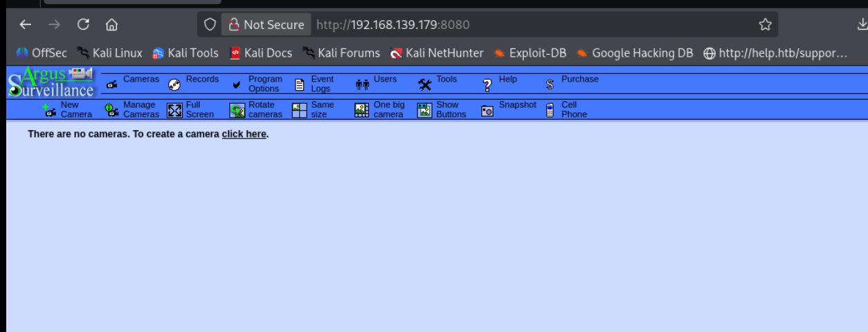Open Manage Cameras in the toolbar

111,110
